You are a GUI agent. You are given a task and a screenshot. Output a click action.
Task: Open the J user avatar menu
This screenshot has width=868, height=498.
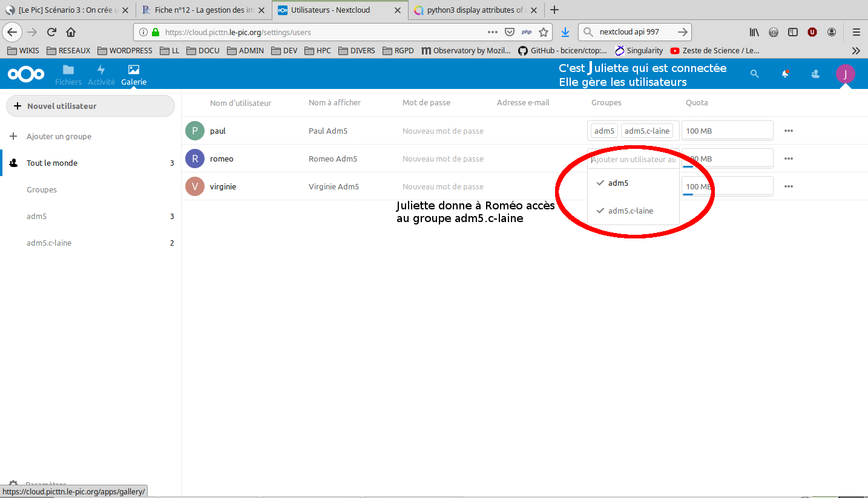click(846, 74)
